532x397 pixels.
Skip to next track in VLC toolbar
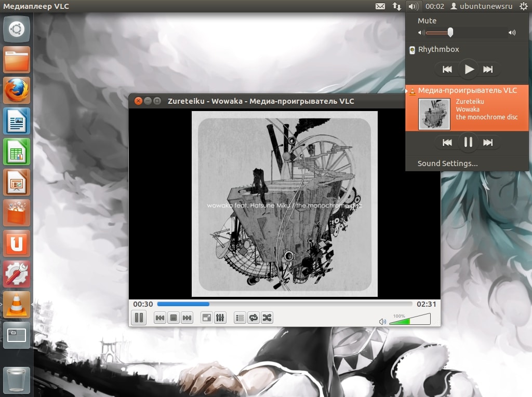(187, 318)
